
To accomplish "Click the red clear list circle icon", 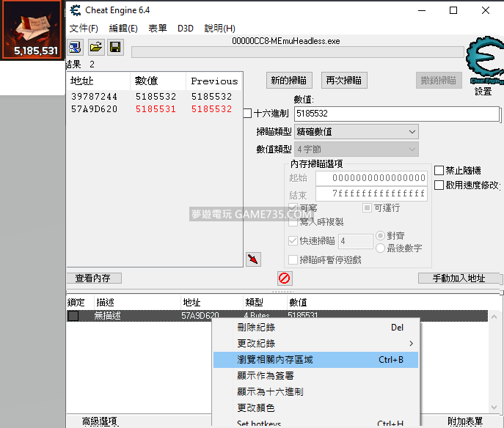I will 284,278.
